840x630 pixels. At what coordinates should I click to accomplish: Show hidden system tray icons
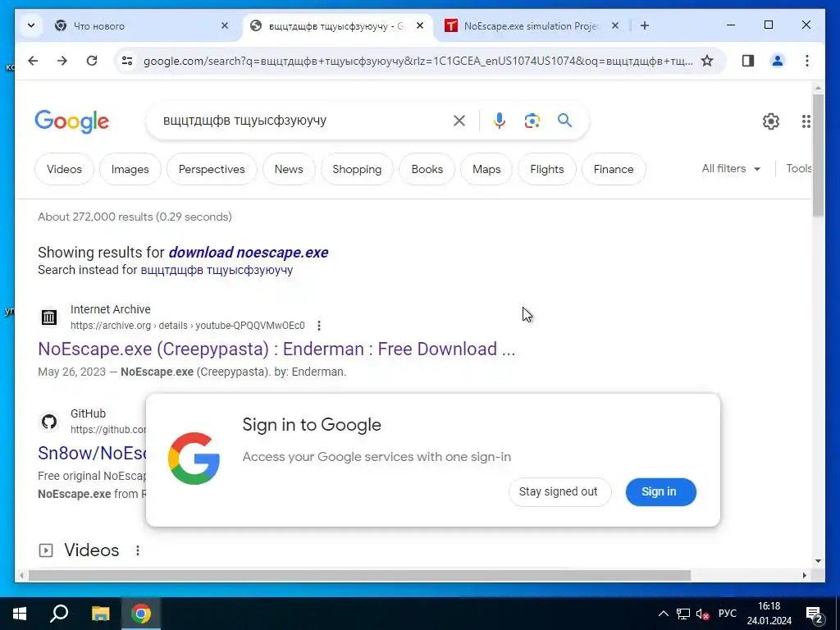pos(663,614)
